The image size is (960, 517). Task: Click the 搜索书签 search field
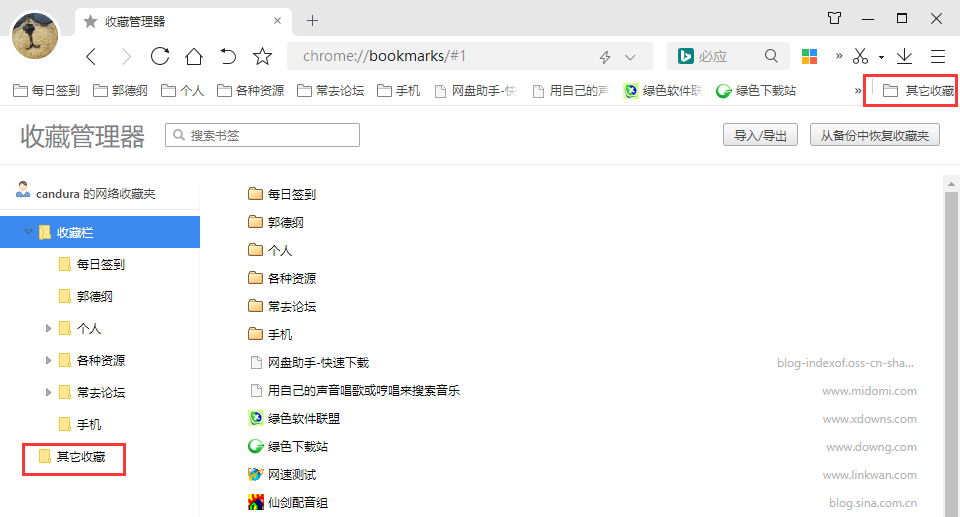click(x=262, y=135)
